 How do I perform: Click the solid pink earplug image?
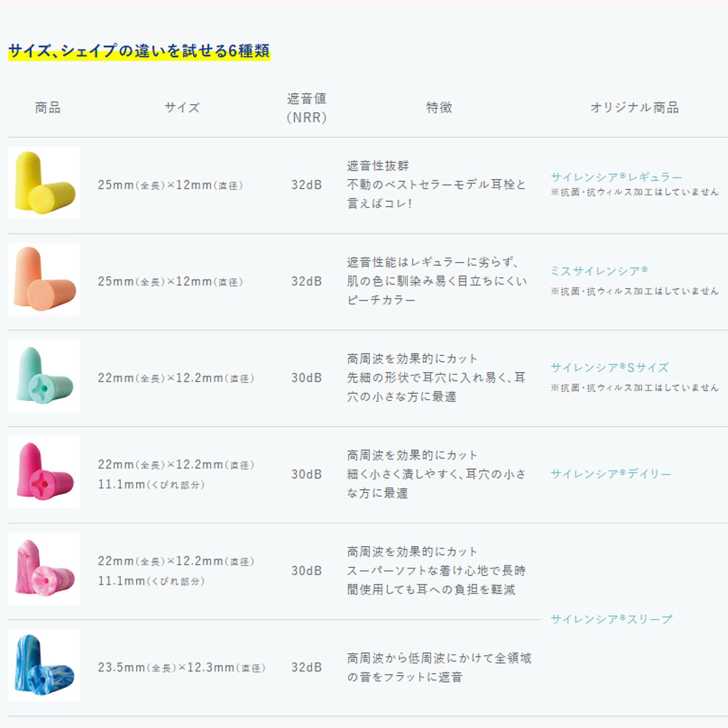[x=44, y=472]
